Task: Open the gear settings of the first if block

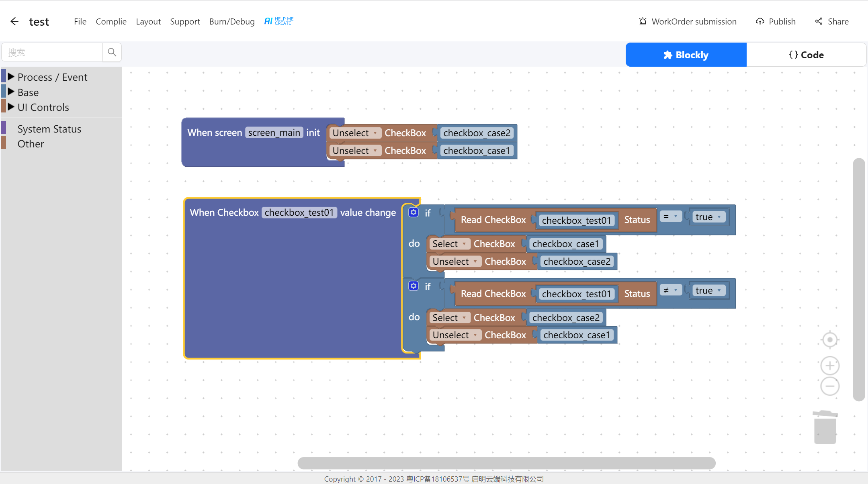Action: click(414, 212)
